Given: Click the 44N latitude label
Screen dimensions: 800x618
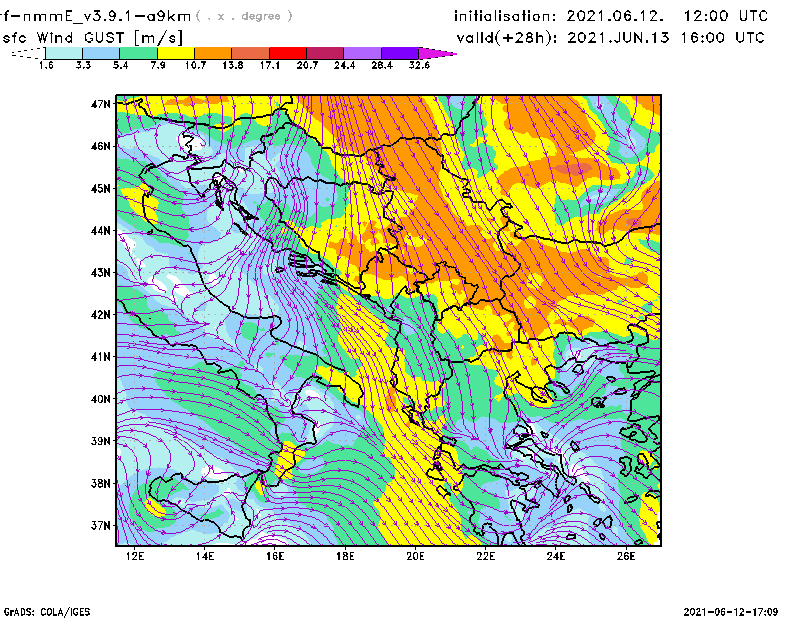Looking at the screenshot, I should [x=101, y=231].
